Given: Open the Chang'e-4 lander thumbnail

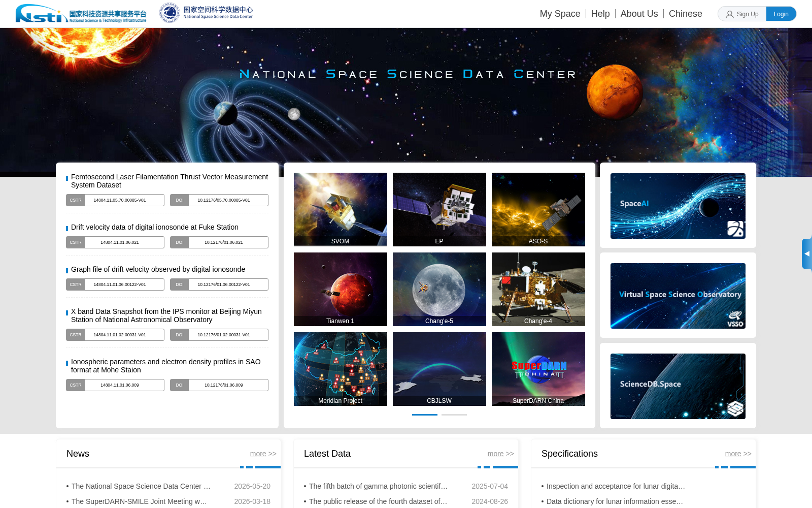Looking at the screenshot, I should [538, 289].
